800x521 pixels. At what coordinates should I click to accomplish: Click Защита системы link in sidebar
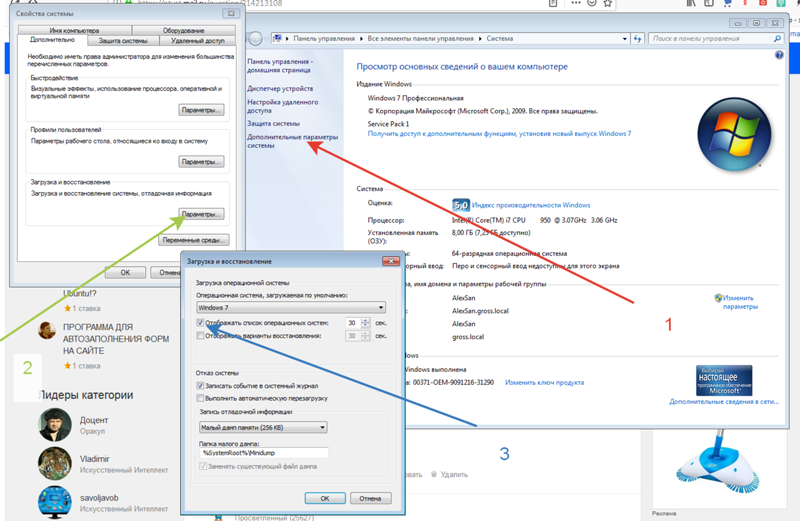point(273,123)
